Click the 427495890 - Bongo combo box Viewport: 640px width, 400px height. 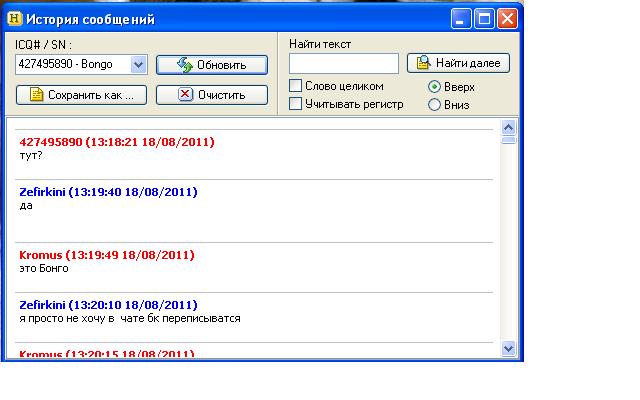81,64
